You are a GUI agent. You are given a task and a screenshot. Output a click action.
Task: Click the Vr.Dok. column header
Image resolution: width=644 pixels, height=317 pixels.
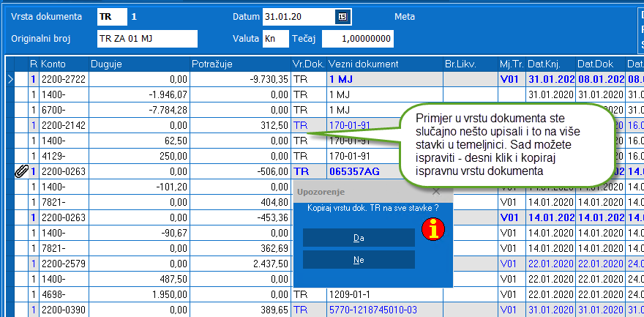[307, 64]
